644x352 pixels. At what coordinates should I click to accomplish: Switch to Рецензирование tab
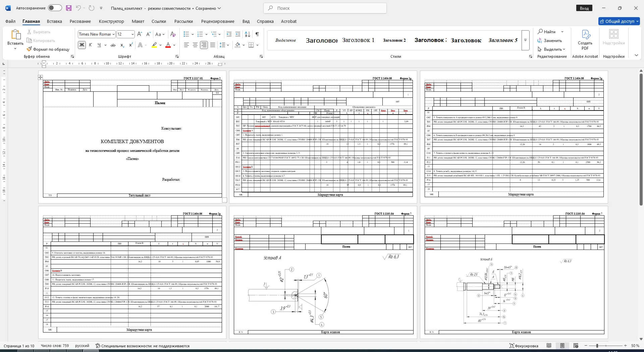pos(218,21)
